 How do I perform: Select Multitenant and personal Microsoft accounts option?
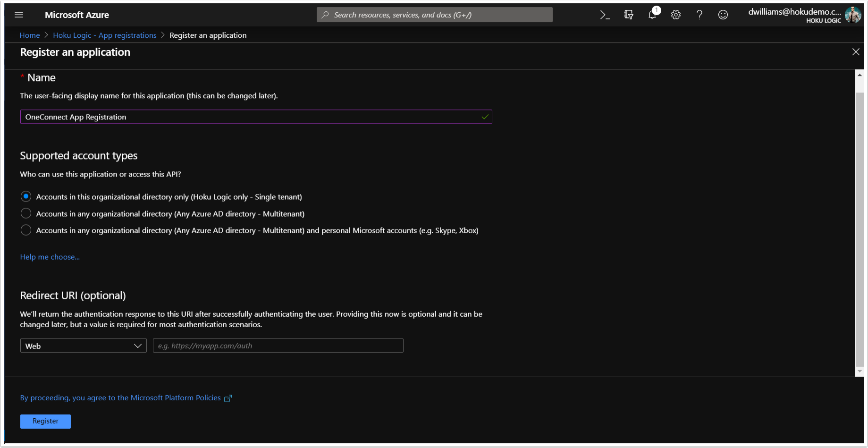(x=26, y=230)
